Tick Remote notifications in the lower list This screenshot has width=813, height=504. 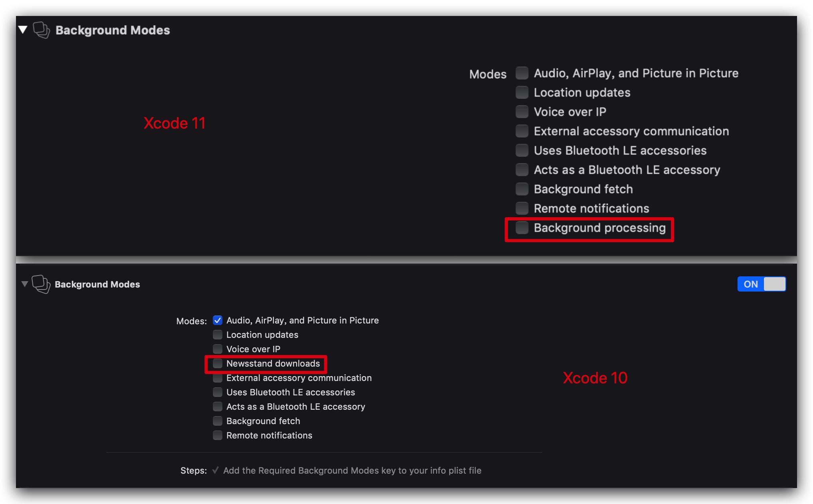(218, 435)
